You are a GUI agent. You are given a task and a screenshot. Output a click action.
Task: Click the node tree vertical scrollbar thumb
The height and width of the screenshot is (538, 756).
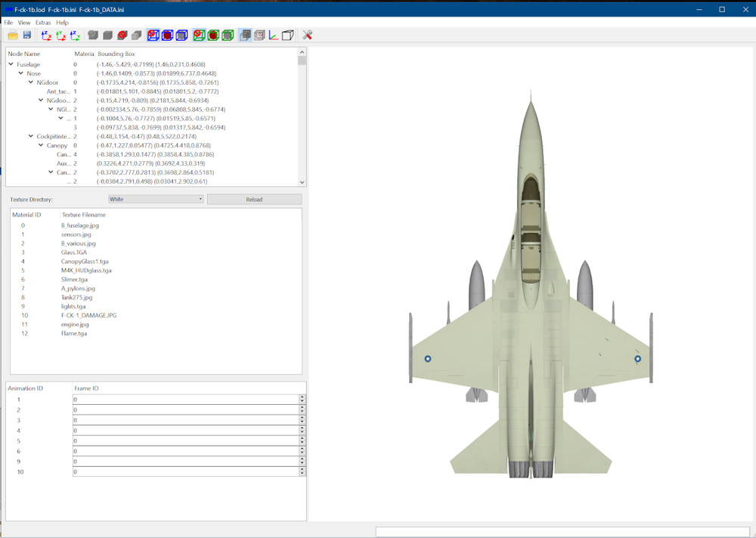pos(302,61)
